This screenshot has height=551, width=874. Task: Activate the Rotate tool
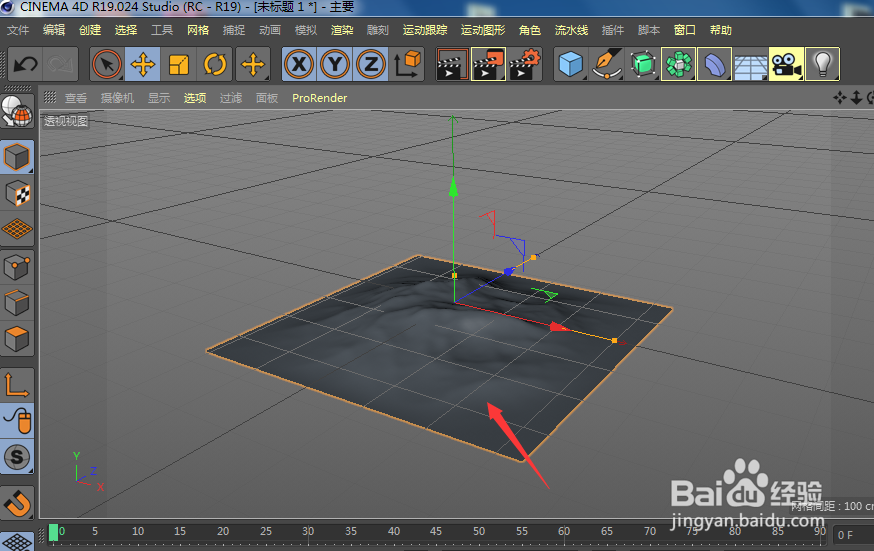[x=215, y=65]
